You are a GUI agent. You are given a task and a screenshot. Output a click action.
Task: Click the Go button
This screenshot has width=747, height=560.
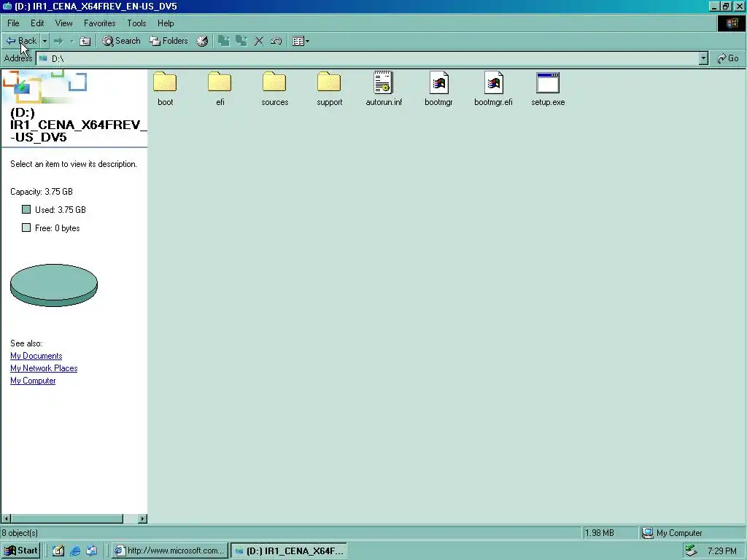click(729, 58)
